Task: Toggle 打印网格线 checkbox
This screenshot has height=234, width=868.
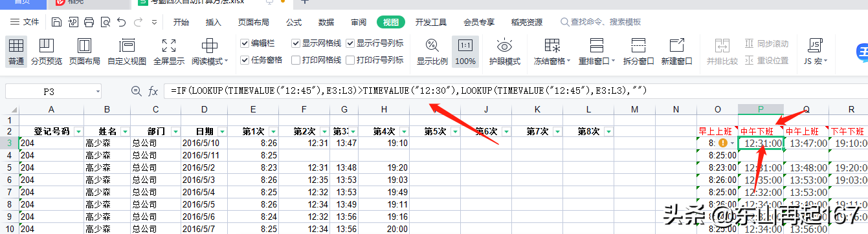Action: pos(296,60)
